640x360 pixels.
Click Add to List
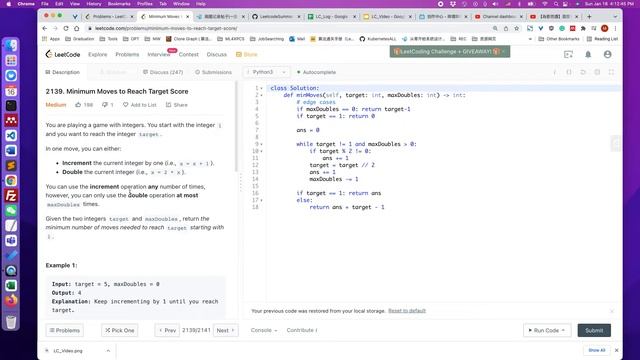tap(140, 105)
